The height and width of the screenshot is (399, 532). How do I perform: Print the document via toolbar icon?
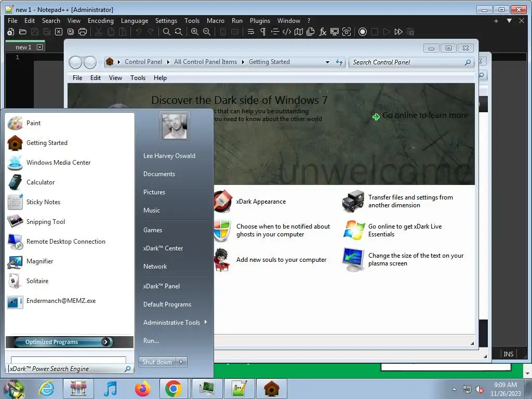click(x=83, y=32)
